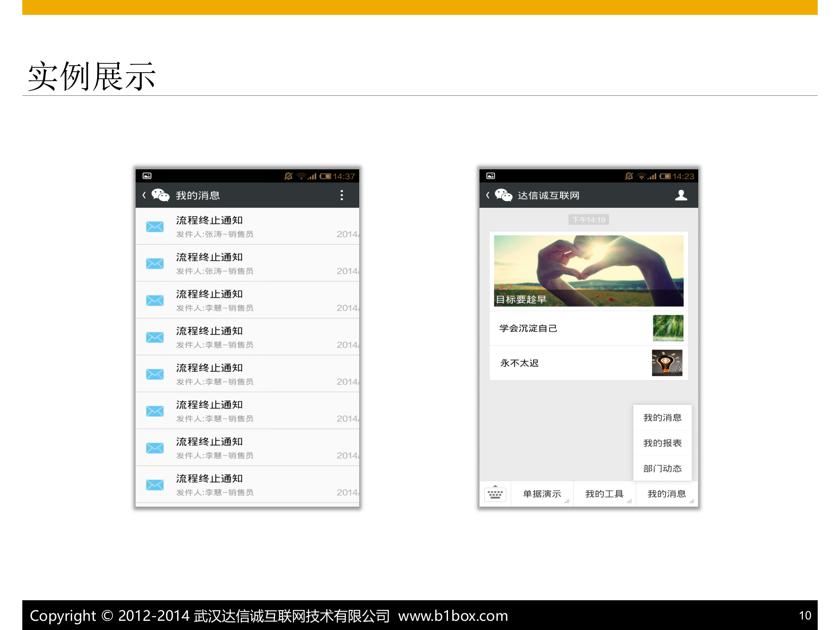Tap the back chevron next to 我的消息
840x630 pixels.
point(143,195)
